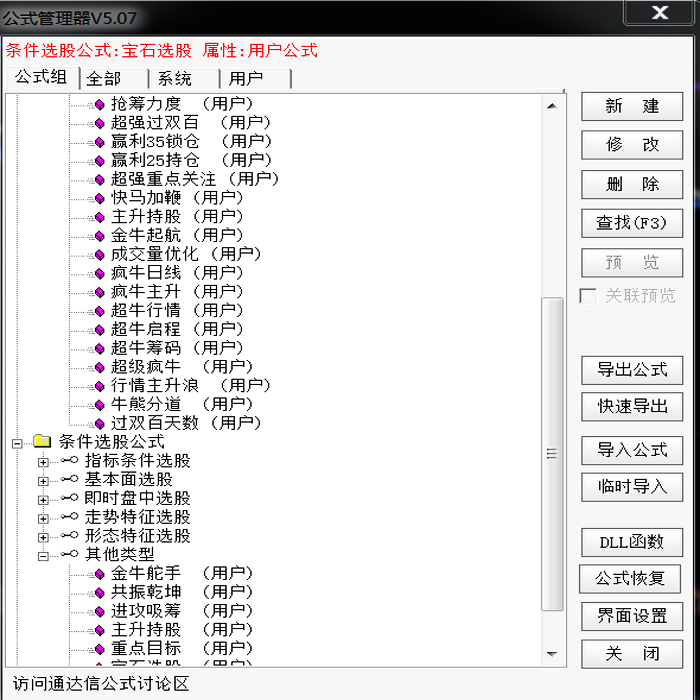This screenshot has width=700, height=700.
Task: Click the 导出公式 button
Action: click(x=632, y=370)
